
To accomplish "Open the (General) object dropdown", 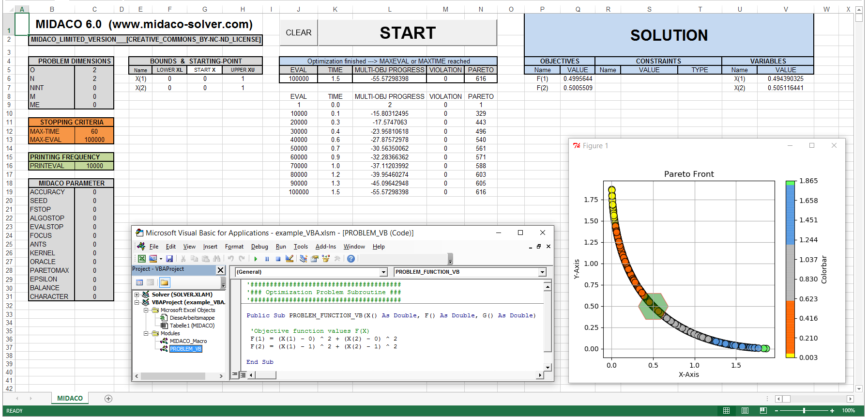I will [383, 272].
